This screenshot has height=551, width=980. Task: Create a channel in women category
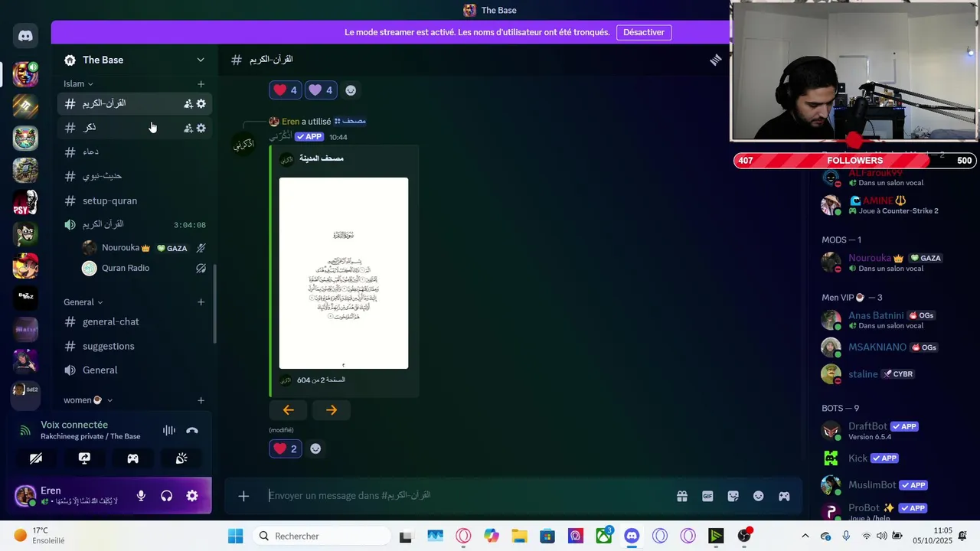point(201,400)
